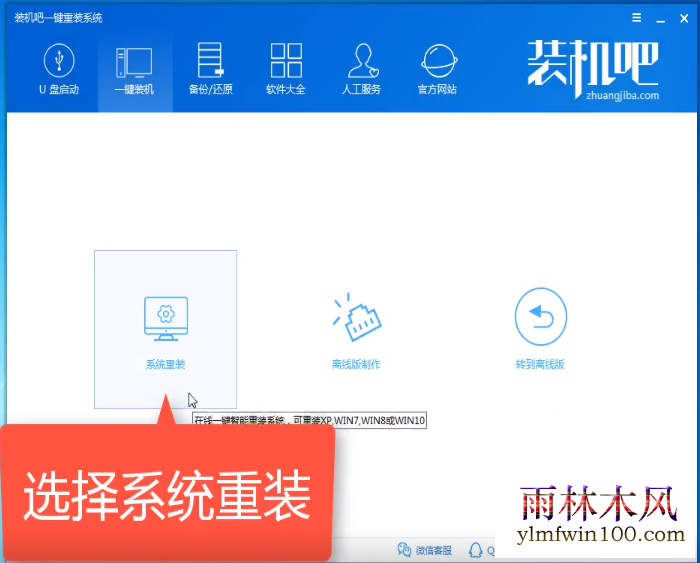Click the 微信客服 WeChat icon
The height and width of the screenshot is (563, 700).
tap(404, 550)
